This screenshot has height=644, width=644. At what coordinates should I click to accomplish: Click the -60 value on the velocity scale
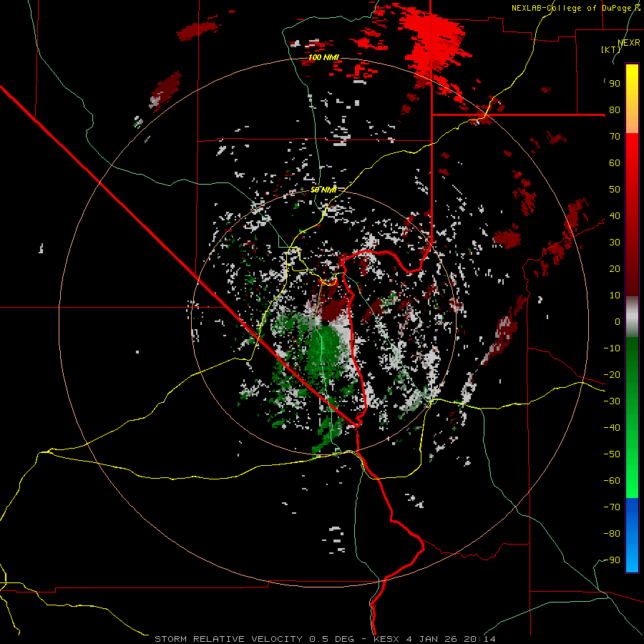612,481
